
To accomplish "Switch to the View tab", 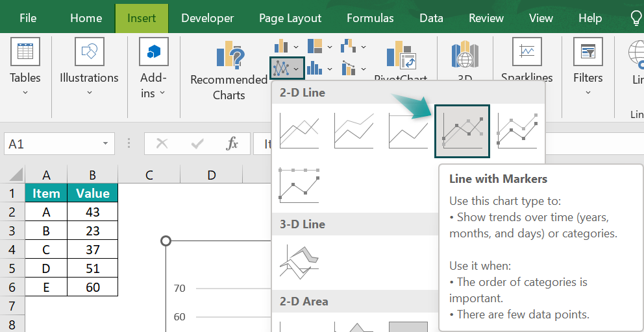I will (541, 18).
